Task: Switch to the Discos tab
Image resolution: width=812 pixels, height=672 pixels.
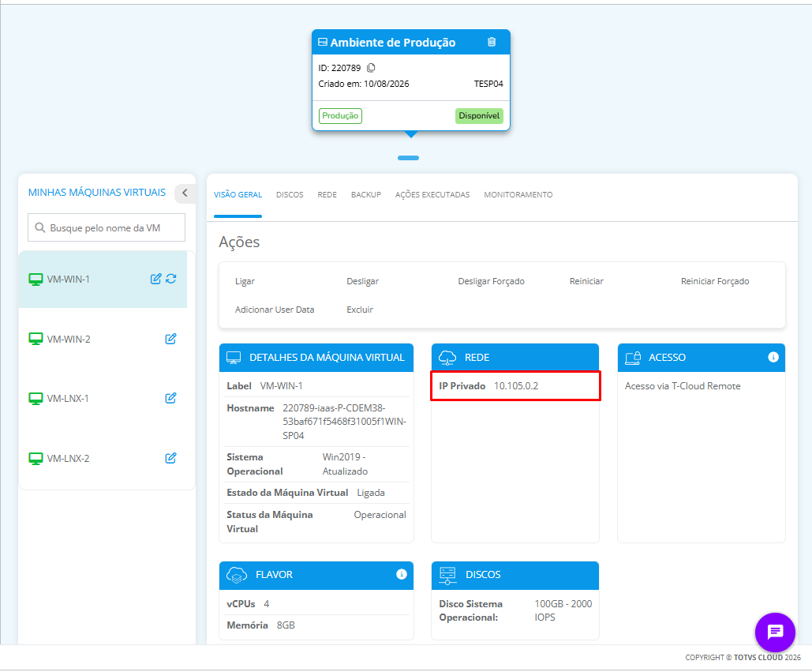Action: coord(290,195)
